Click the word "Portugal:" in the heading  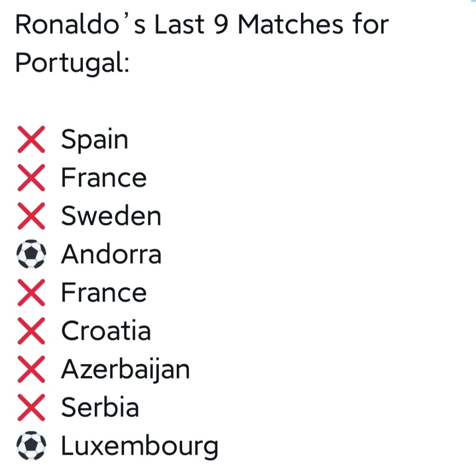pos(72,63)
